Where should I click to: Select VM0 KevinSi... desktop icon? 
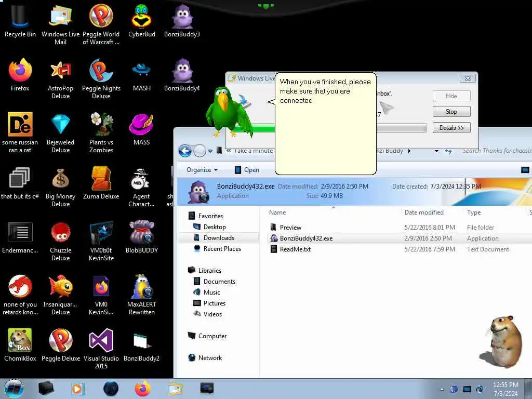click(x=101, y=295)
